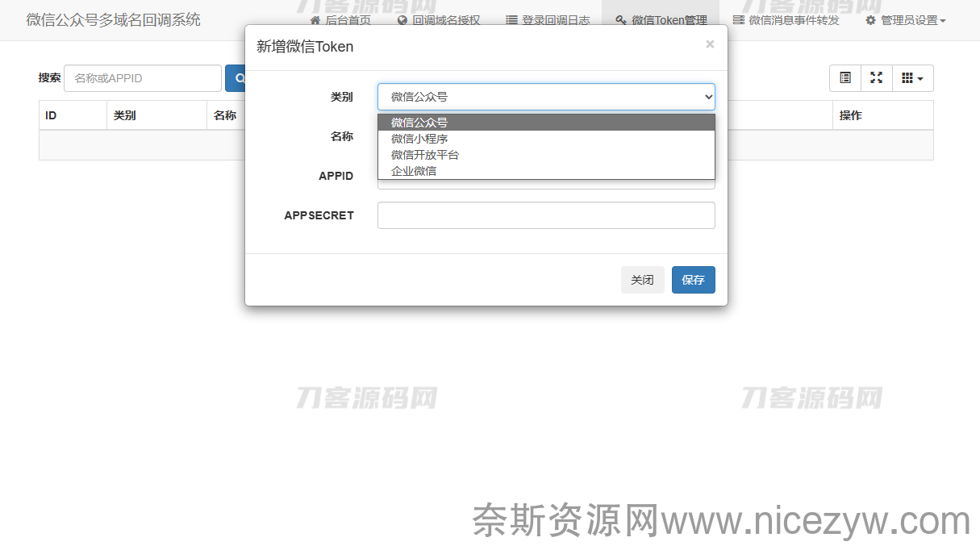Go to 后台首页 in the navbar
This screenshot has height=550, width=980.
[x=340, y=20]
